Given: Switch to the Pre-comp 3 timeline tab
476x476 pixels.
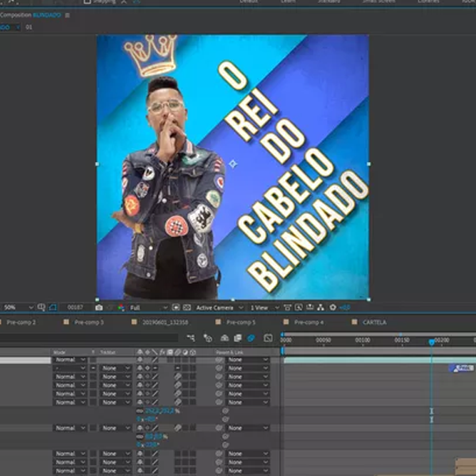Looking at the screenshot, I should [x=89, y=323].
